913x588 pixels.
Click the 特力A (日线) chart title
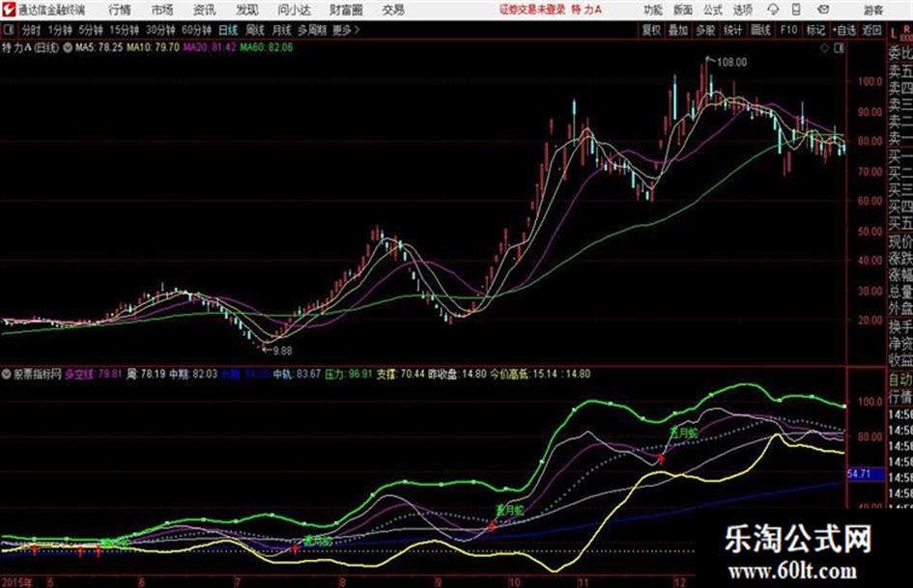30,47
